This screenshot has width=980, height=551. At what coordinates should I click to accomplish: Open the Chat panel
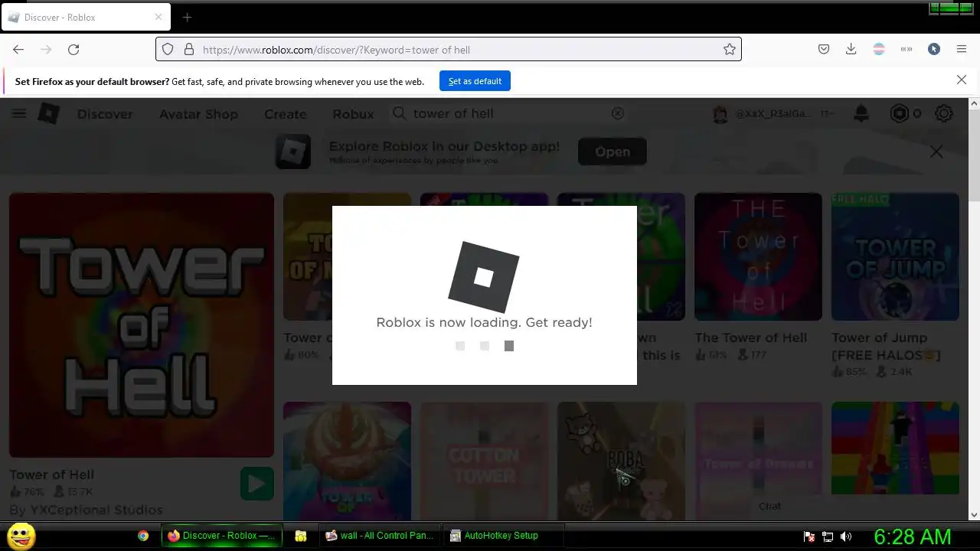coord(769,506)
